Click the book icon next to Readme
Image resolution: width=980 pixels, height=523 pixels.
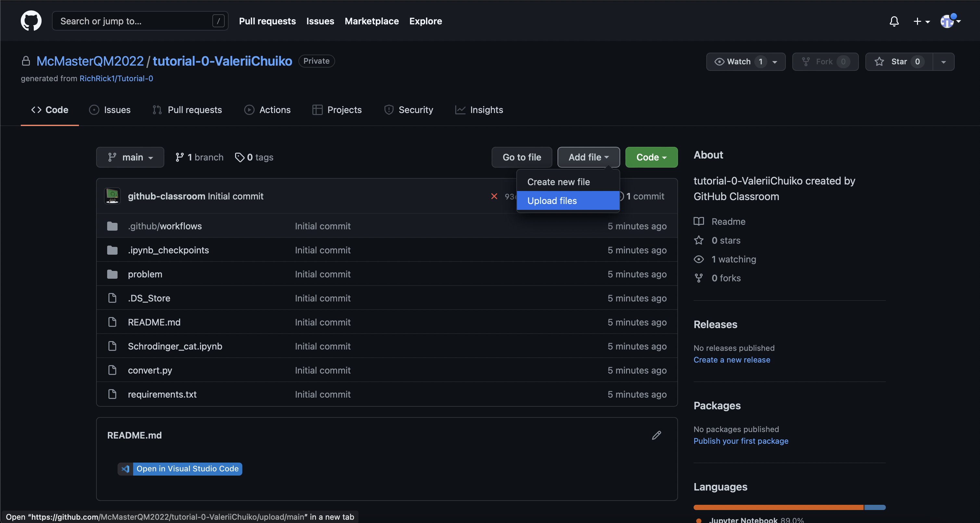[699, 221]
